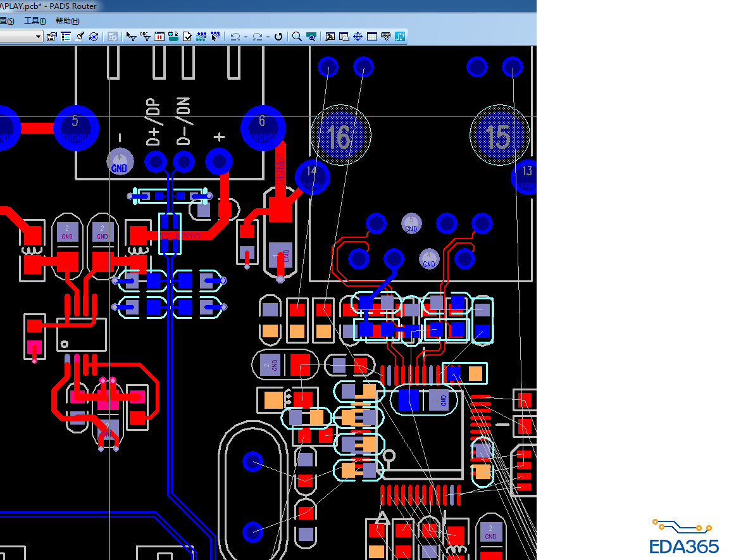Screen dimensions: 729x560
Task: Click the document checkmark toolbar icon
Action: [187, 36]
